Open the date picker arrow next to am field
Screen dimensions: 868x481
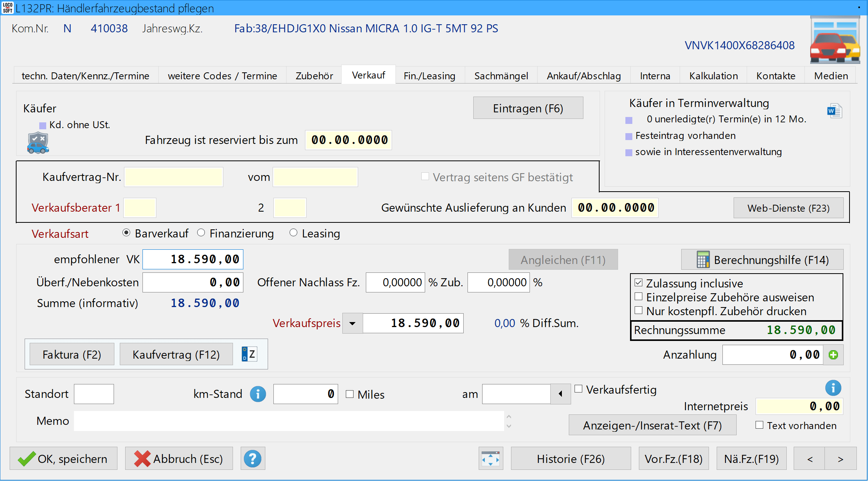click(560, 394)
